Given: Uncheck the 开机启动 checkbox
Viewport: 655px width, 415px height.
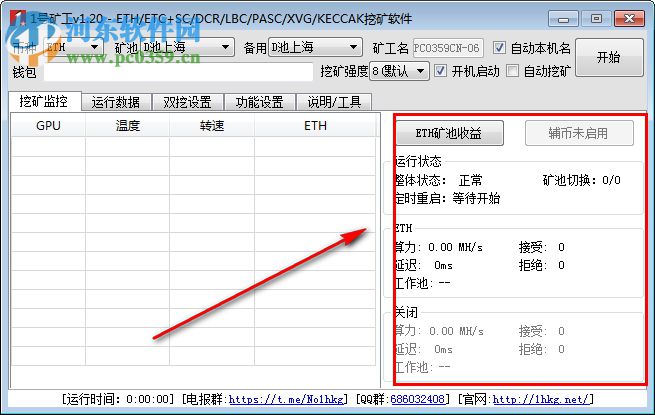Looking at the screenshot, I should point(440,71).
